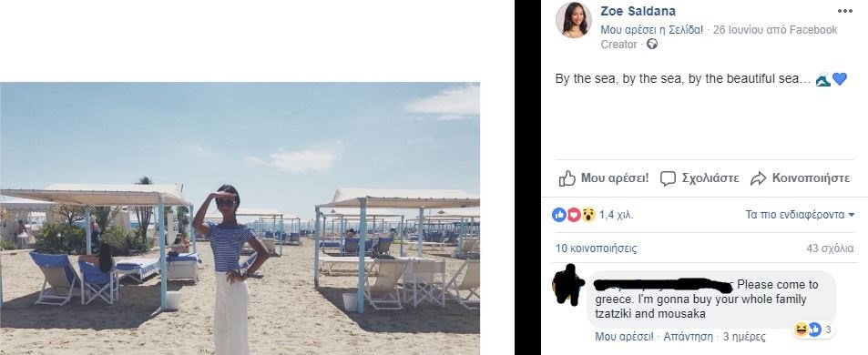The width and height of the screenshot is (868, 355).
Task: Open the Zoe Saldana page name link
Action: (638, 11)
